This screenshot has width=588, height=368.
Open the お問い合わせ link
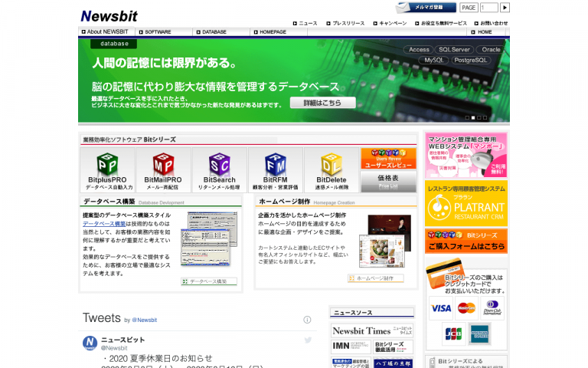pyautogui.click(x=492, y=23)
